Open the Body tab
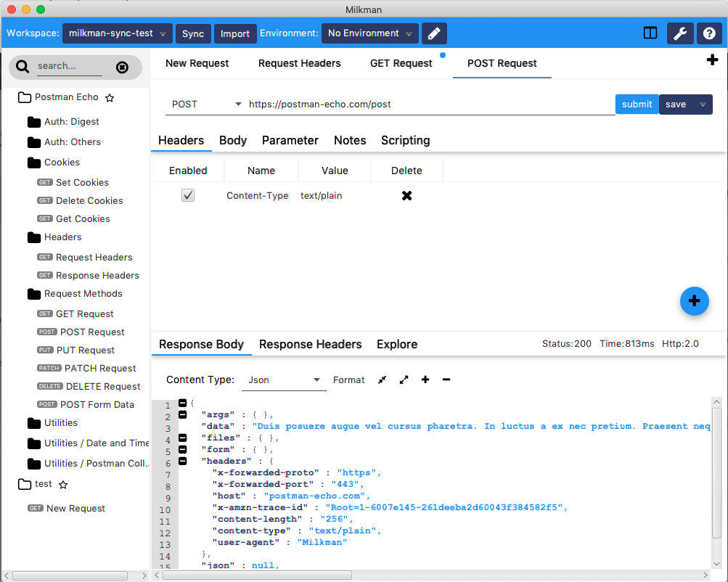728x582 pixels. 233,141
